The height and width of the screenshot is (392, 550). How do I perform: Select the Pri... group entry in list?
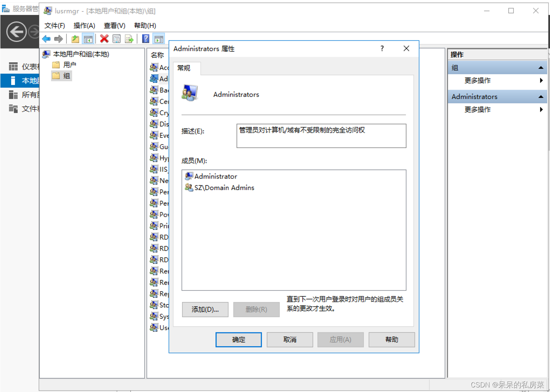[159, 226]
